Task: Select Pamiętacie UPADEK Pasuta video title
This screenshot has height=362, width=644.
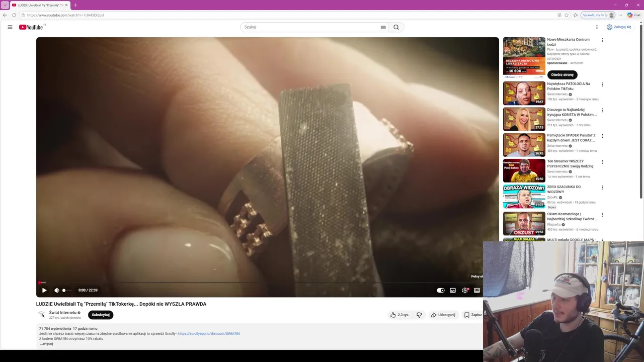Action: [x=572, y=138]
